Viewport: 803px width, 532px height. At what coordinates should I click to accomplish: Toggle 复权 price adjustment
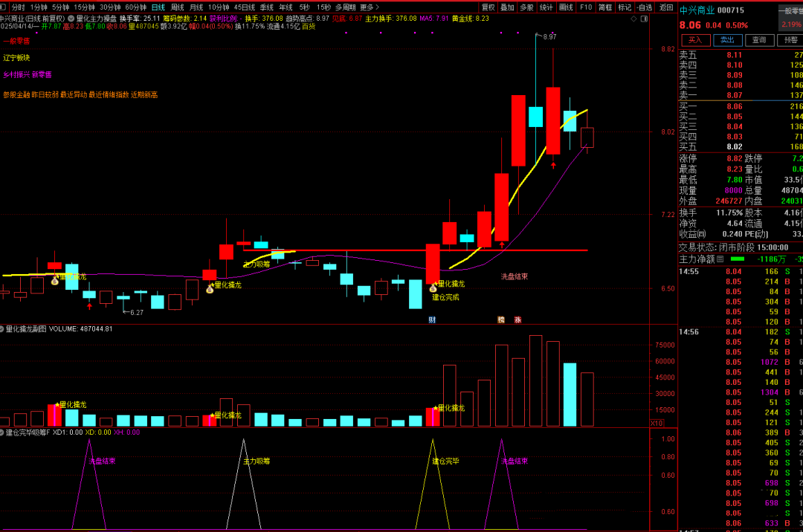tap(488, 7)
